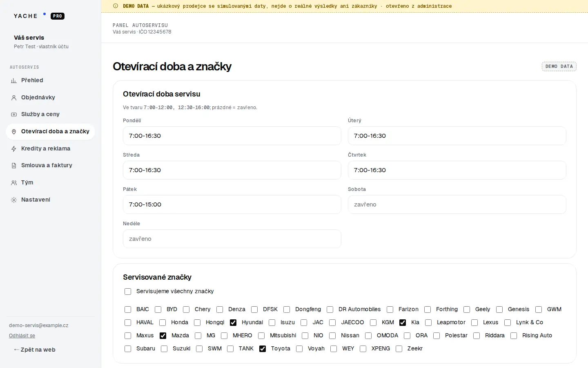Enable the Servisujeme všechny značky checkbox
Image resolution: width=588 pixels, height=368 pixels.
click(x=128, y=292)
